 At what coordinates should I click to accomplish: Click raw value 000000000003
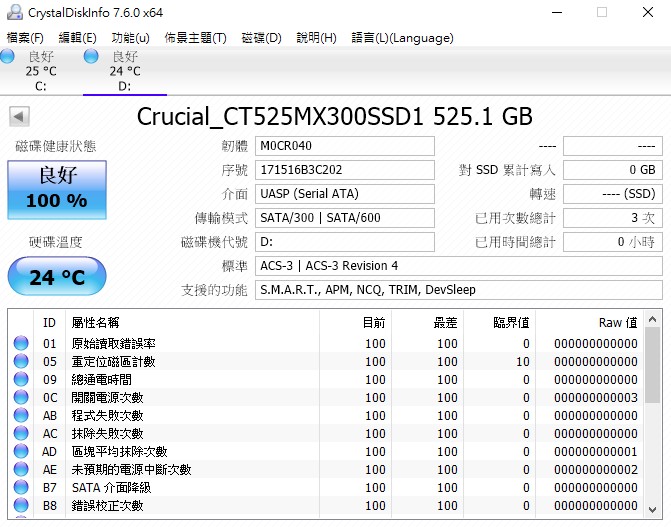[596, 398]
